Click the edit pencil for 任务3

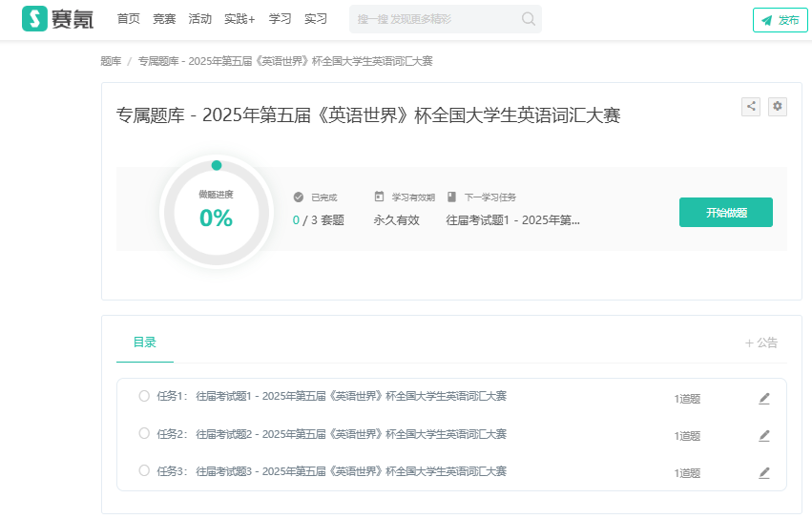[x=764, y=473]
